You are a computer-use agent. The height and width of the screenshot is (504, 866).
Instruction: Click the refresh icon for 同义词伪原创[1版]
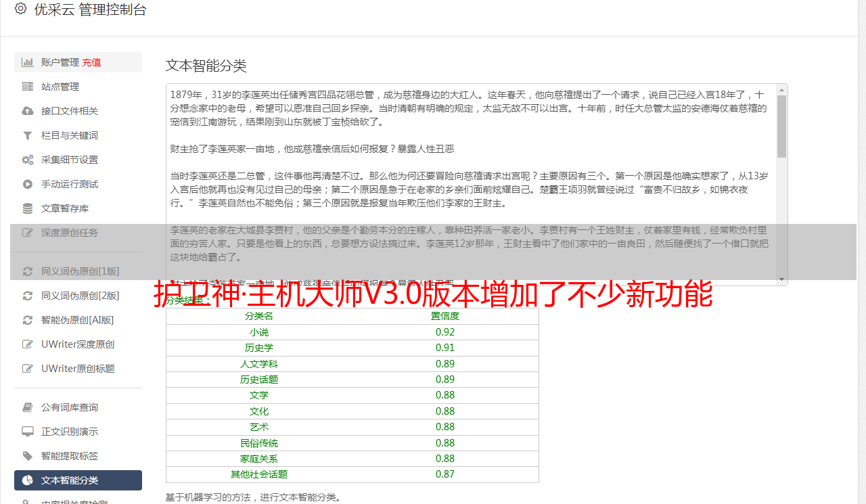pos(28,271)
